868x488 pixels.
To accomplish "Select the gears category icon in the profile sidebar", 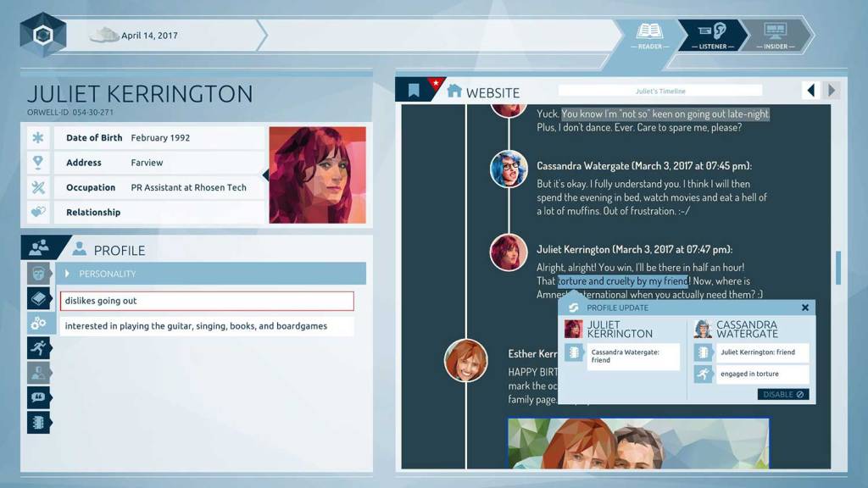I will 39,323.
